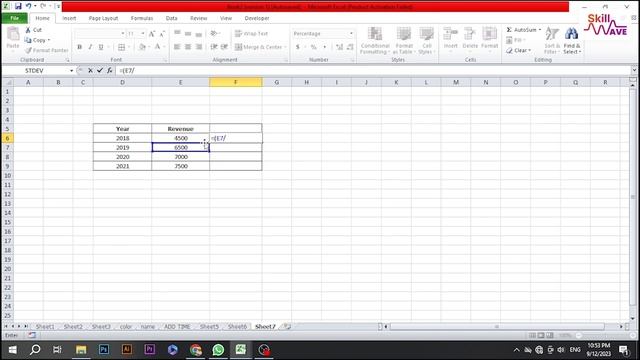This screenshot has width=640, height=360.
Task: Click the Accounting dollar format icon
Action: coord(298,47)
